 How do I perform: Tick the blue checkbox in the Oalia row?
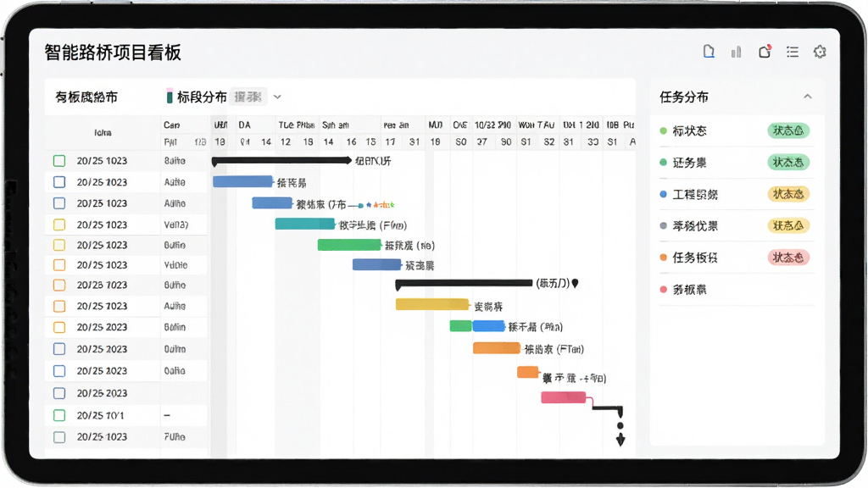coord(59,371)
